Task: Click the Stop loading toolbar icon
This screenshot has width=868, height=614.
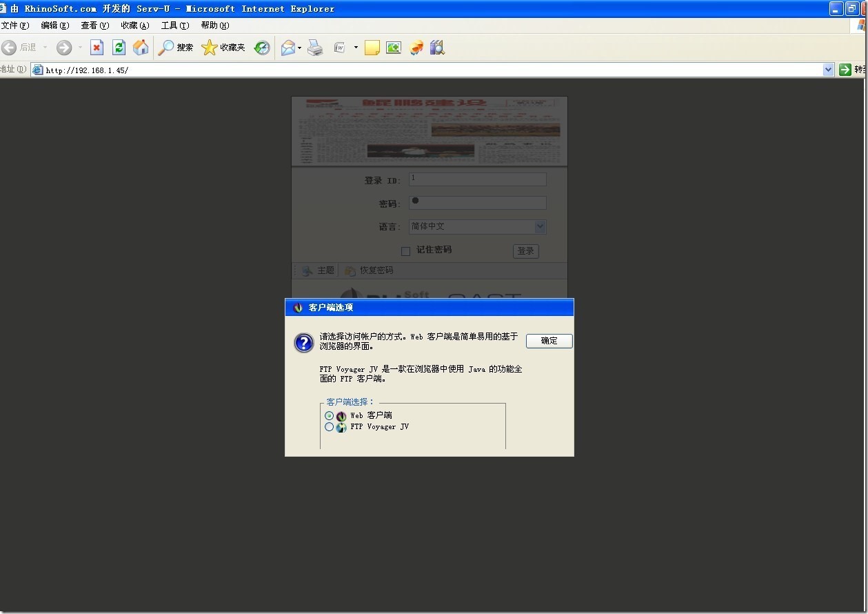Action: [x=97, y=48]
